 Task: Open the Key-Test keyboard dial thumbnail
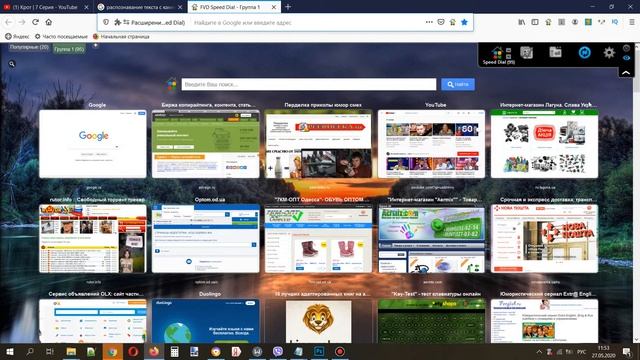(x=431, y=321)
